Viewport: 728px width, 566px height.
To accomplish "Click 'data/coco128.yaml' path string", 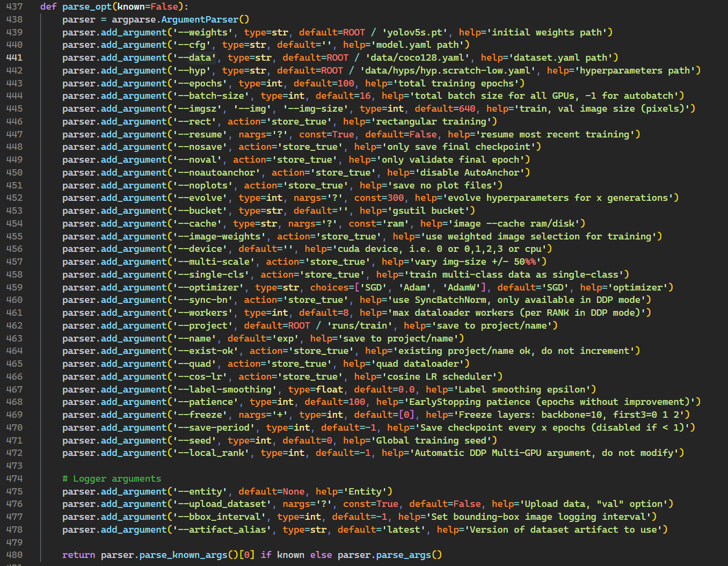I will [x=418, y=57].
